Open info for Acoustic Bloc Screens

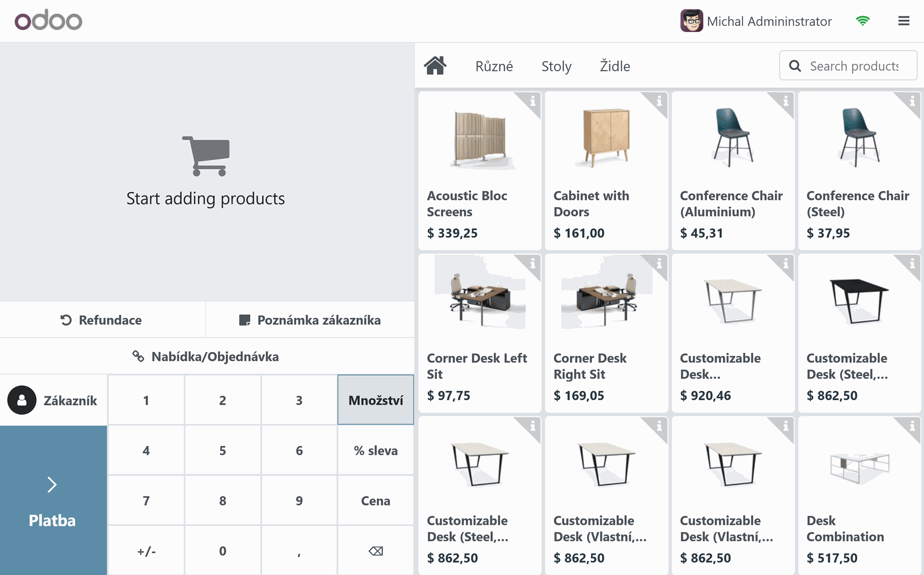[532, 102]
